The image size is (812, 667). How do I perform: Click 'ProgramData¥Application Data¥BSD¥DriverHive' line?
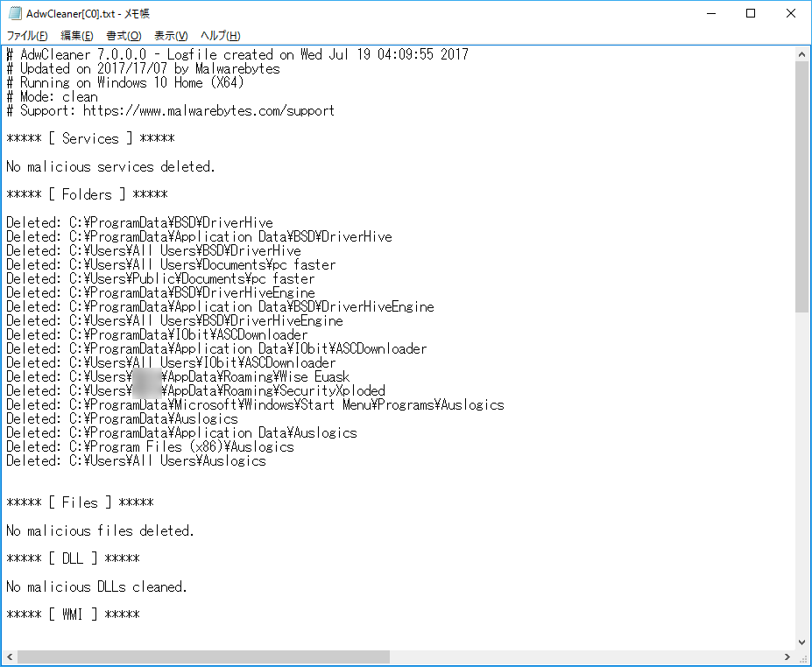(x=200, y=236)
